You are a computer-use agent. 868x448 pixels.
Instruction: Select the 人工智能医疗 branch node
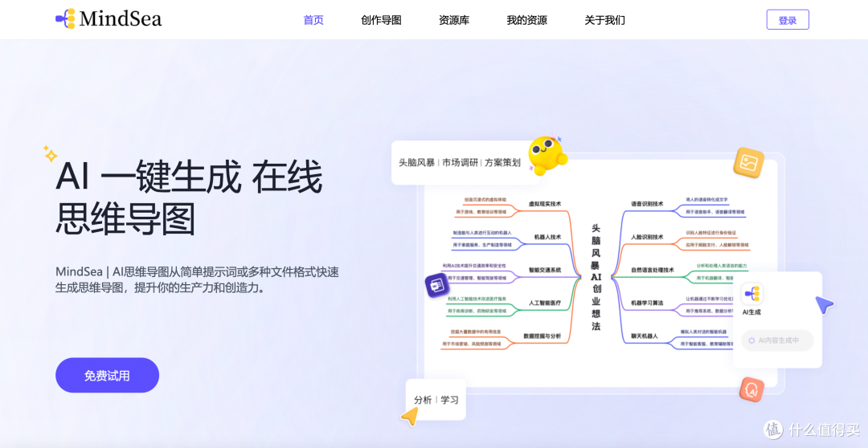pyautogui.click(x=544, y=303)
